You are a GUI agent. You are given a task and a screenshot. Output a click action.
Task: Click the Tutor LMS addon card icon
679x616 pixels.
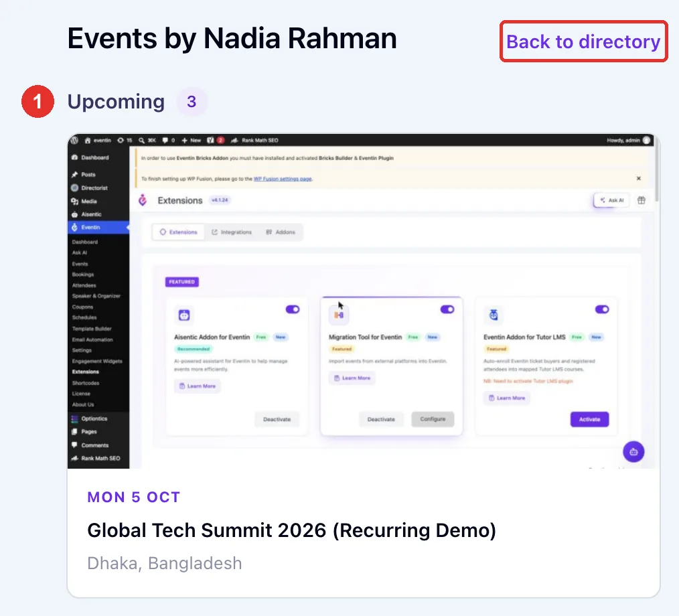[x=494, y=315]
